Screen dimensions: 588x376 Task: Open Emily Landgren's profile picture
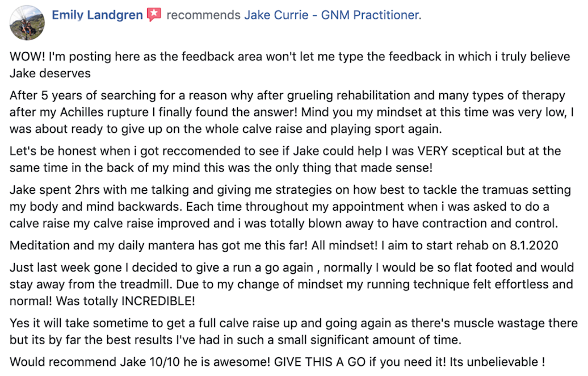(27, 23)
